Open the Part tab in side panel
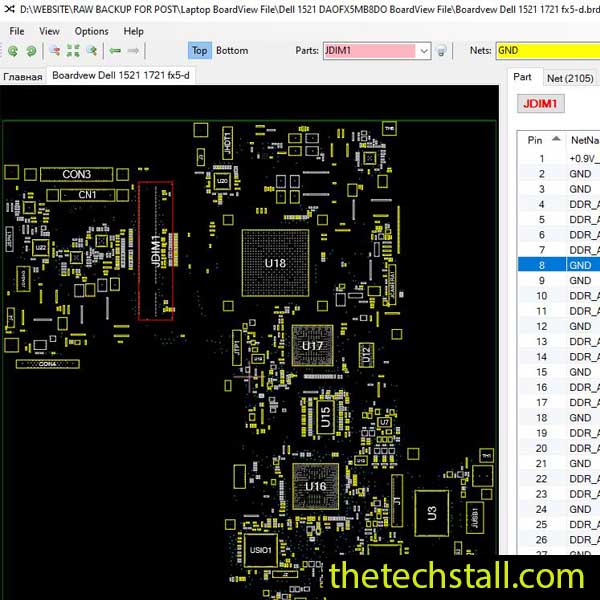The image size is (600, 600). click(522, 77)
